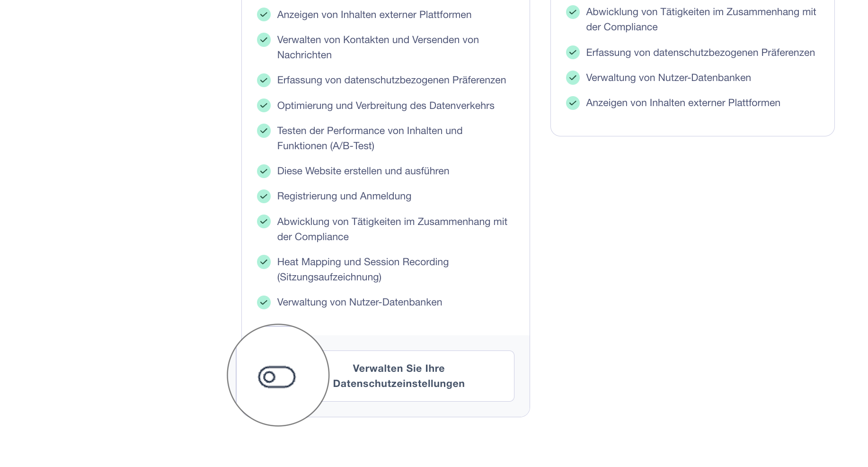
Task: Open 'Verwalten Sie Ihre Datenschutzeinstellungen' button
Action: point(399,376)
